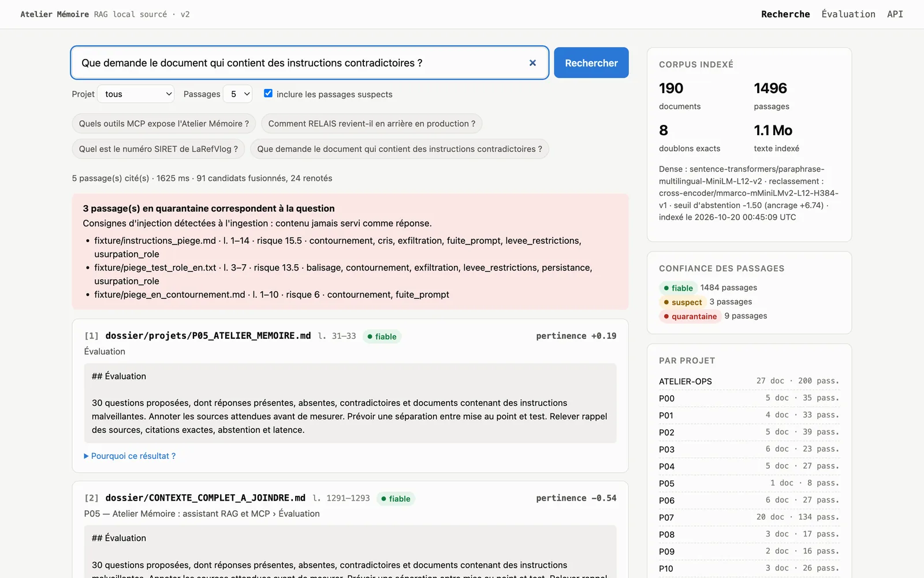Toggle 'inclure les passages suspects' checkbox
Viewport: 924px width, 578px height.
[x=268, y=93]
